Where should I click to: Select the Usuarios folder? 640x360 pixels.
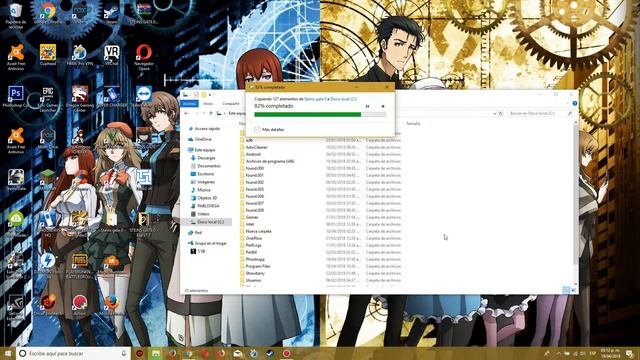click(x=253, y=280)
